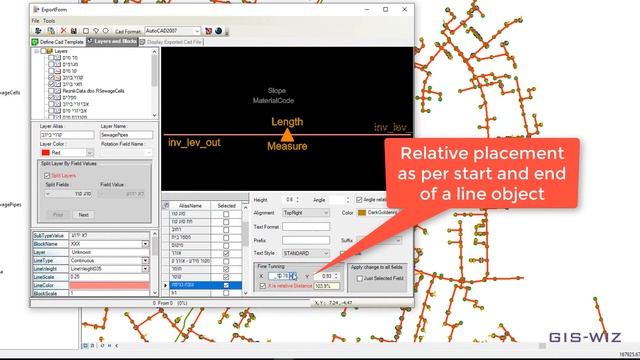Click the red X delete toolbar icon

[x=63, y=31]
